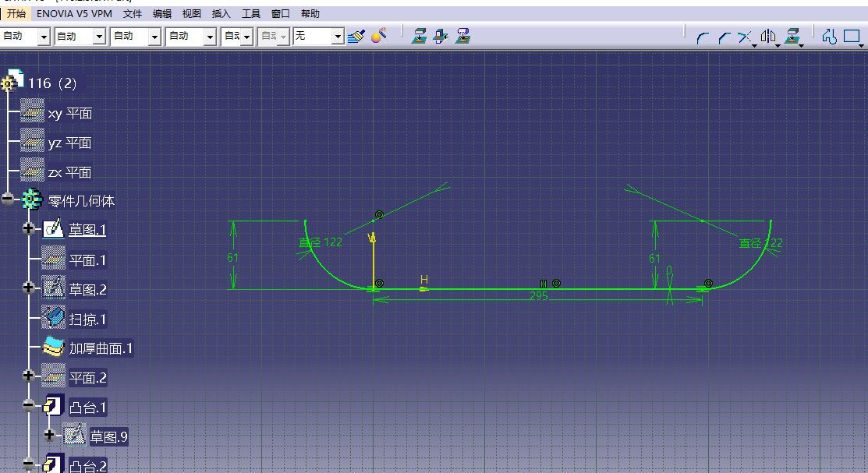
Task: Expand the 草图.9 tree node
Action: [x=49, y=435]
